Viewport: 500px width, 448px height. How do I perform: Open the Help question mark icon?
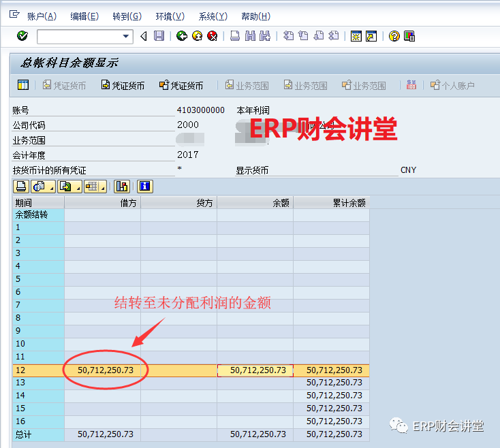(394, 36)
